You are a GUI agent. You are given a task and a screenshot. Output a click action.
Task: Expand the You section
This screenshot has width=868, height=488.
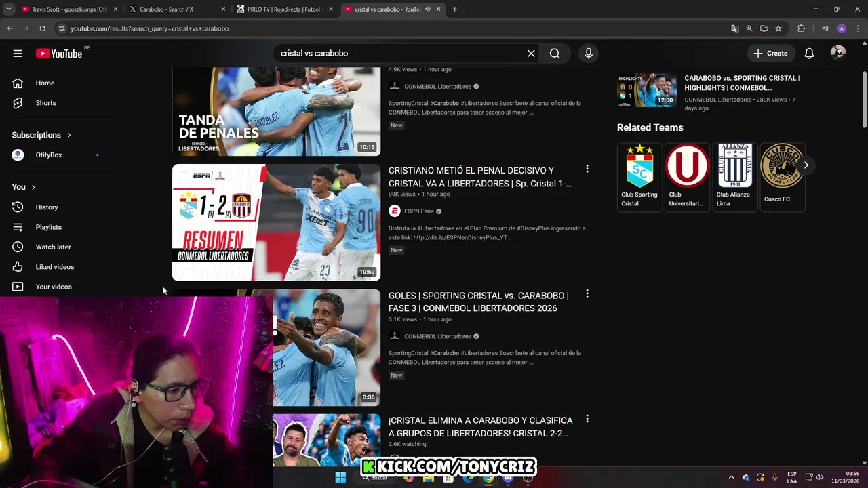point(24,187)
